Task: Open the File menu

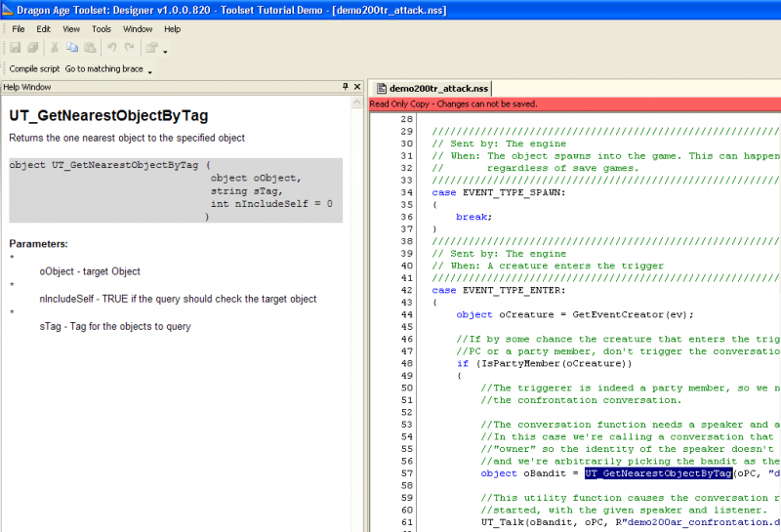Action: (19, 29)
